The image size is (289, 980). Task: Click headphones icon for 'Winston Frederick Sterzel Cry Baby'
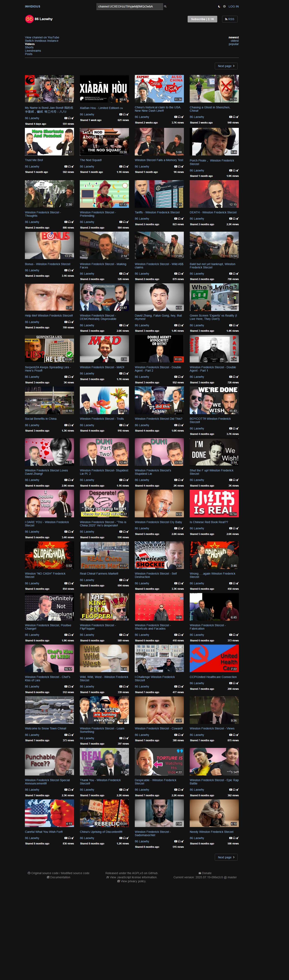pos(179,529)
